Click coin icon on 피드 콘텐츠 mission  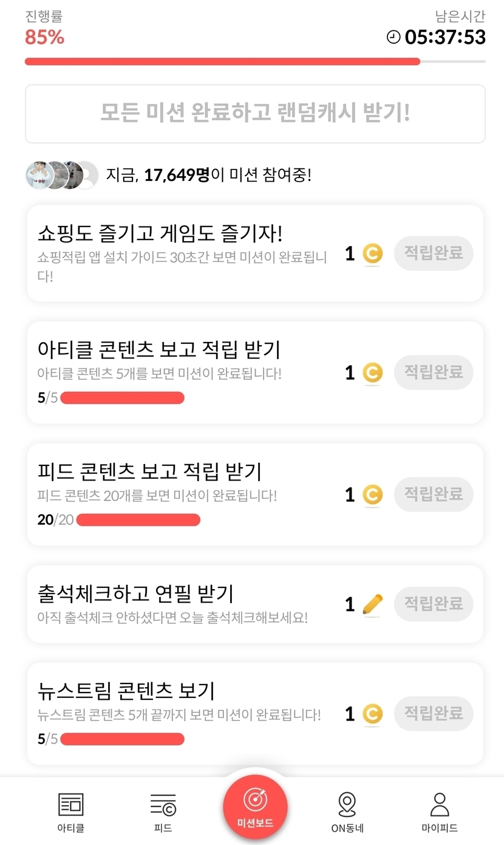372,494
